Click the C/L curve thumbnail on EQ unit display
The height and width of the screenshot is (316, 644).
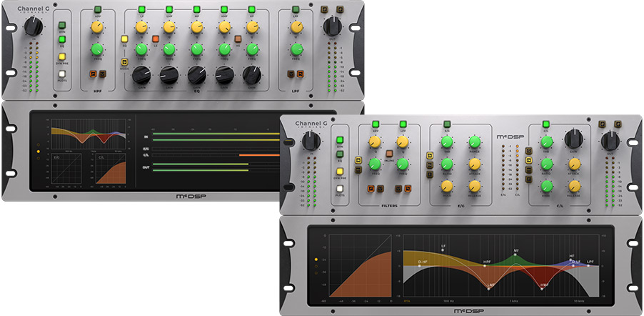(x=111, y=169)
